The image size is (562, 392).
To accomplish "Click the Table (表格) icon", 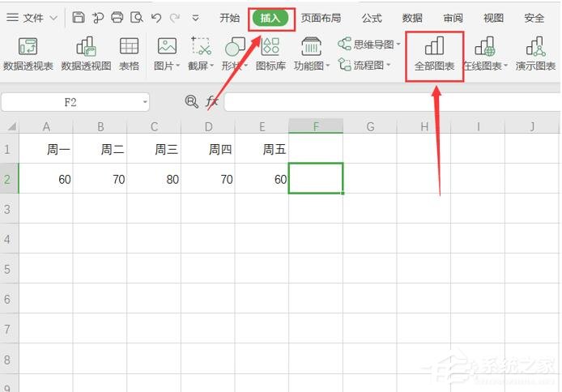I will pos(129,54).
